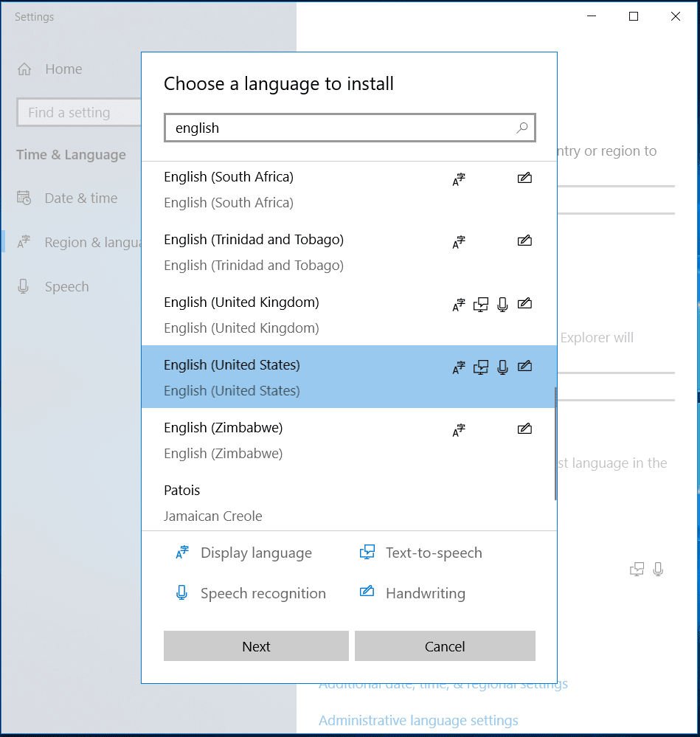
Task: Go to Speech settings in sidebar
Action: [66, 286]
